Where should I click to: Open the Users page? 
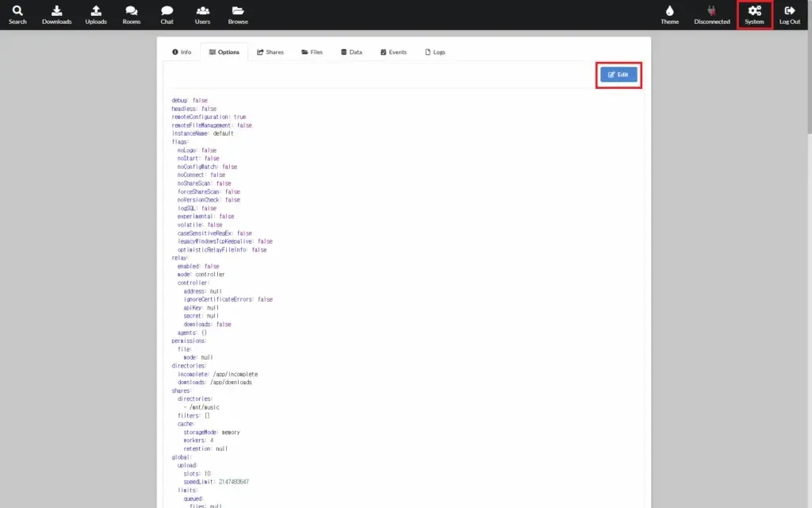click(202, 13)
